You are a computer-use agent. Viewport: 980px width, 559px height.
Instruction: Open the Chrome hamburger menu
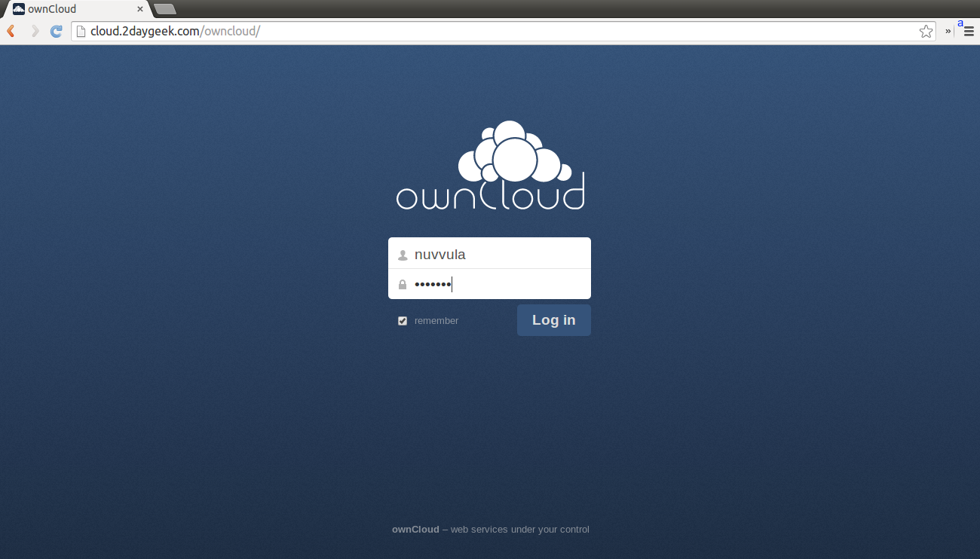pos(969,31)
